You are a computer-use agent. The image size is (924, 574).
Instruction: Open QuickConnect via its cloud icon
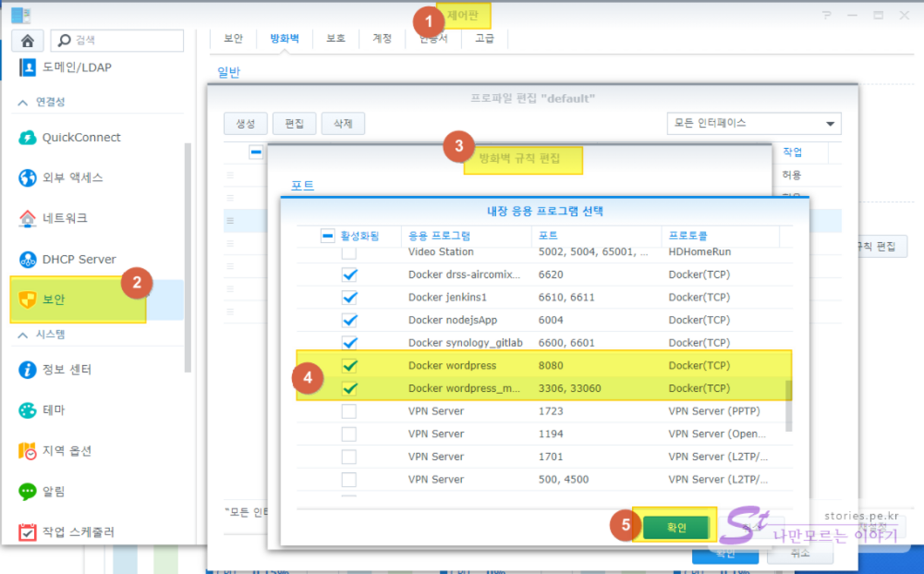tap(28, 137)
